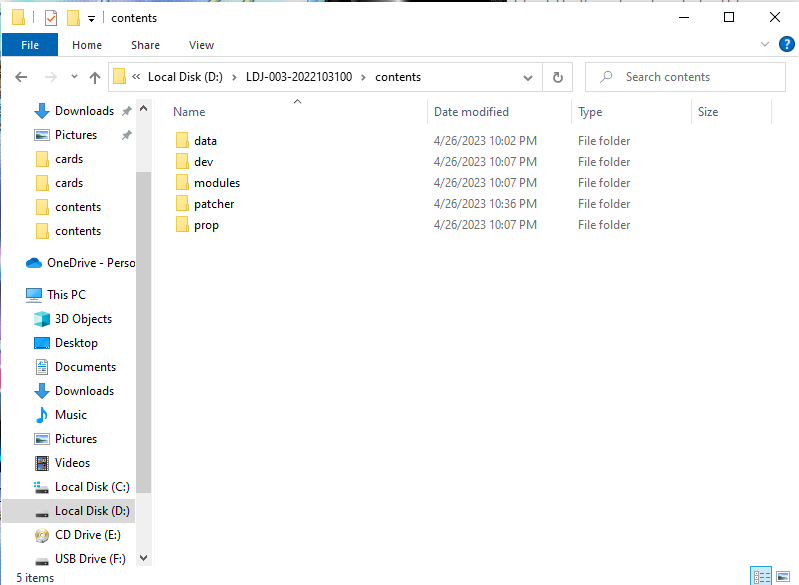Click the Search contents field
The width and height of the screenshot is (799, 585).
pos(685,77)
